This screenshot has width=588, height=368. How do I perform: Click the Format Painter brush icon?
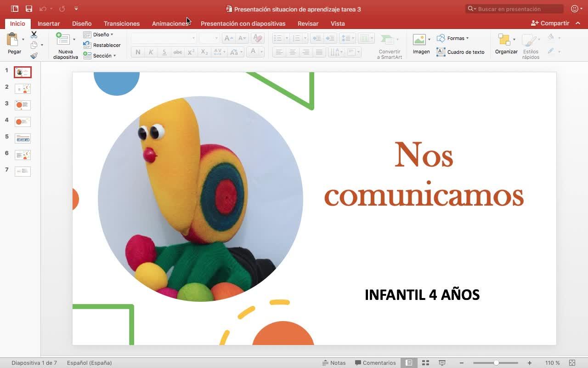click(x=34, y=56)
